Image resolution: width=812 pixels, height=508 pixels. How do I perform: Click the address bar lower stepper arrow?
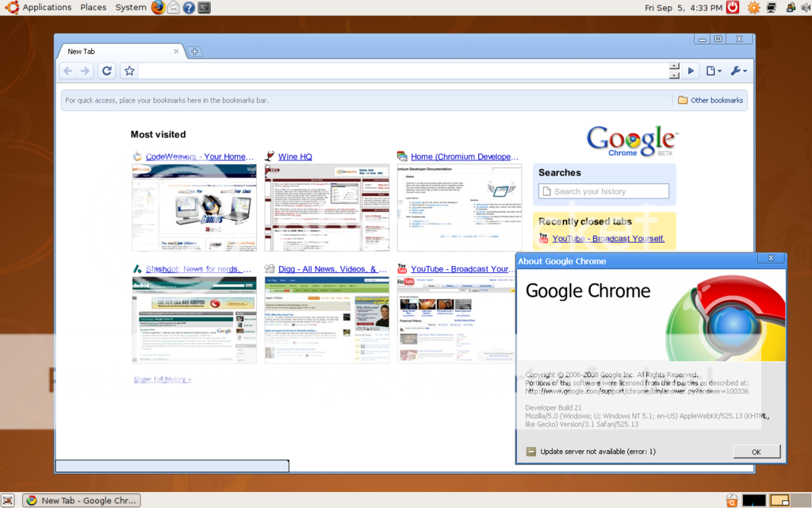[674, 75]
